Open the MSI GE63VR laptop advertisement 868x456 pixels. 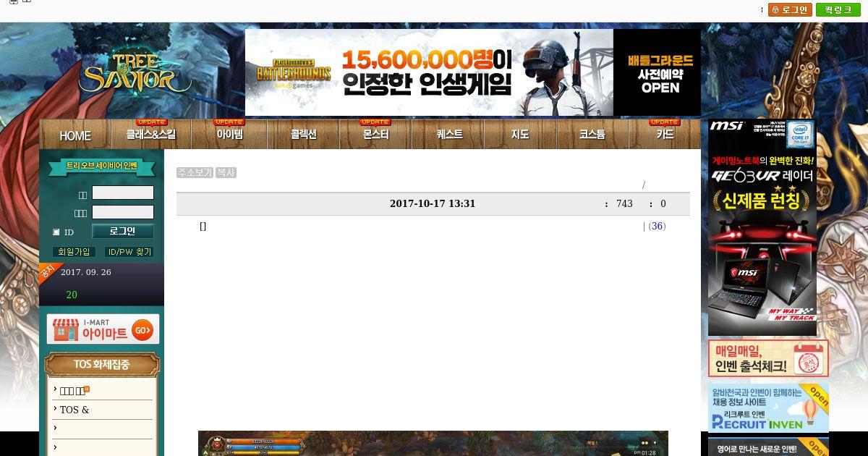[762, 228]
